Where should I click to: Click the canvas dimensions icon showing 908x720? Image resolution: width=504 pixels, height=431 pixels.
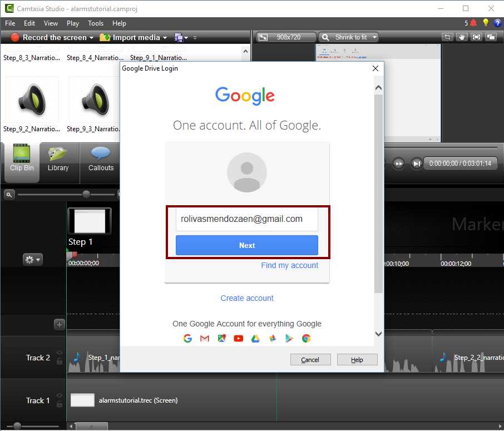point(264,37)
